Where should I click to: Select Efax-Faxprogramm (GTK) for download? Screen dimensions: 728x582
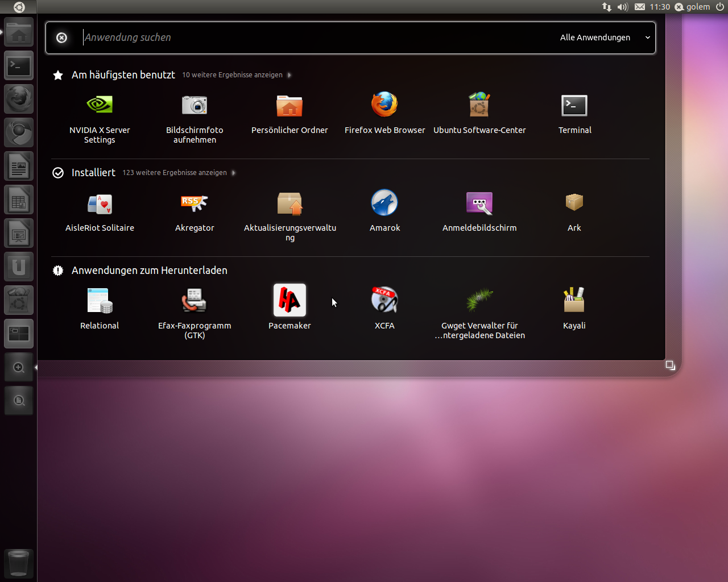pos(195,314)
